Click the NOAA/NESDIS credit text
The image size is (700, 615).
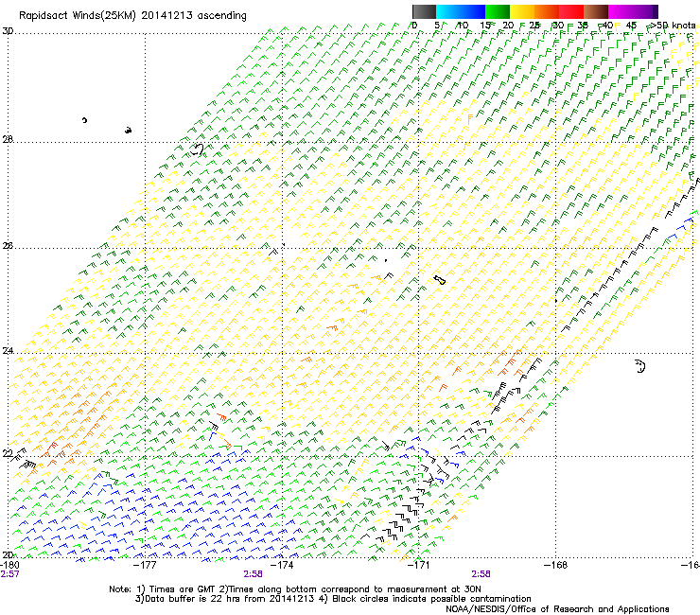pos(557,609)
